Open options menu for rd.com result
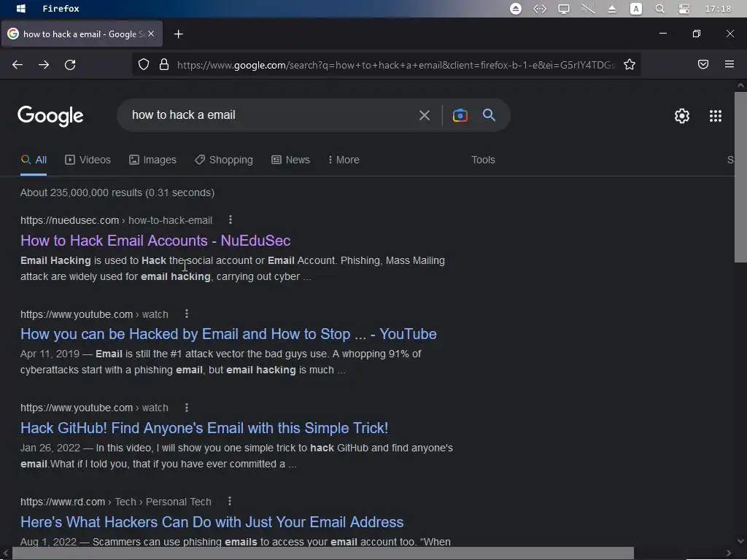Screen dimensions: 747x560 pyautogui.click(x=230, y=502)
